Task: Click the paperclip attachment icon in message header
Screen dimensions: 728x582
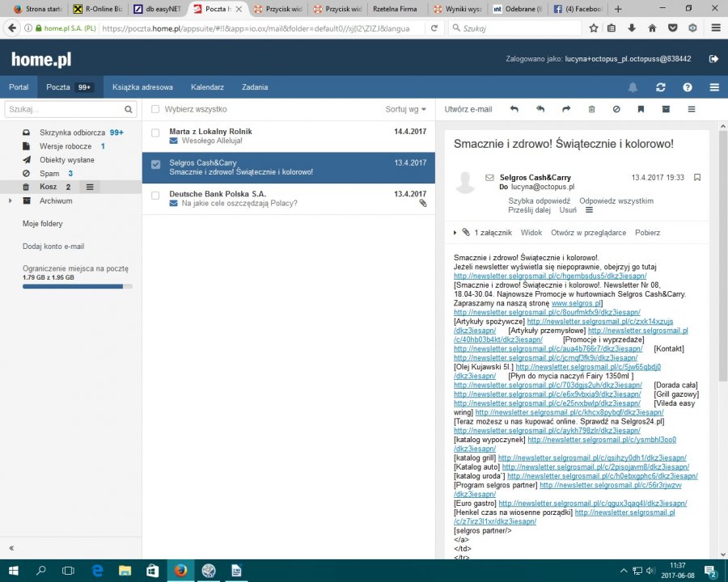Action: coord(466,233)
